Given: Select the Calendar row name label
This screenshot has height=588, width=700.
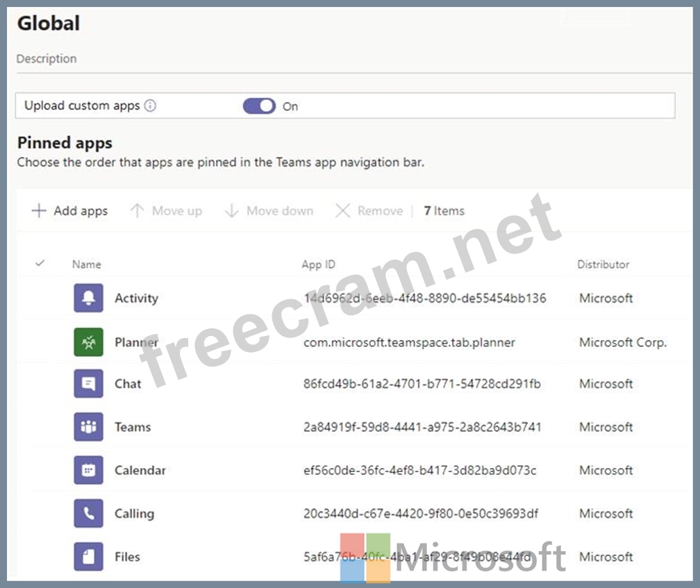Looking at the screenshot, I should [x=140, y=471].
